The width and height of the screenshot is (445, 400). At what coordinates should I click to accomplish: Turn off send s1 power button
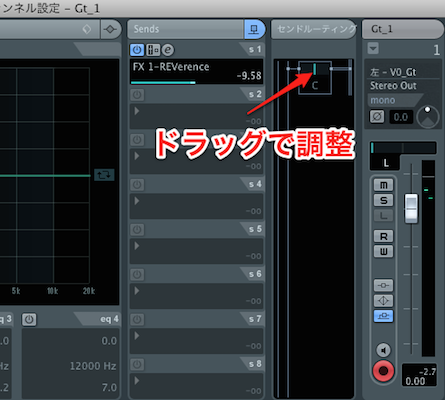point(137,50)
